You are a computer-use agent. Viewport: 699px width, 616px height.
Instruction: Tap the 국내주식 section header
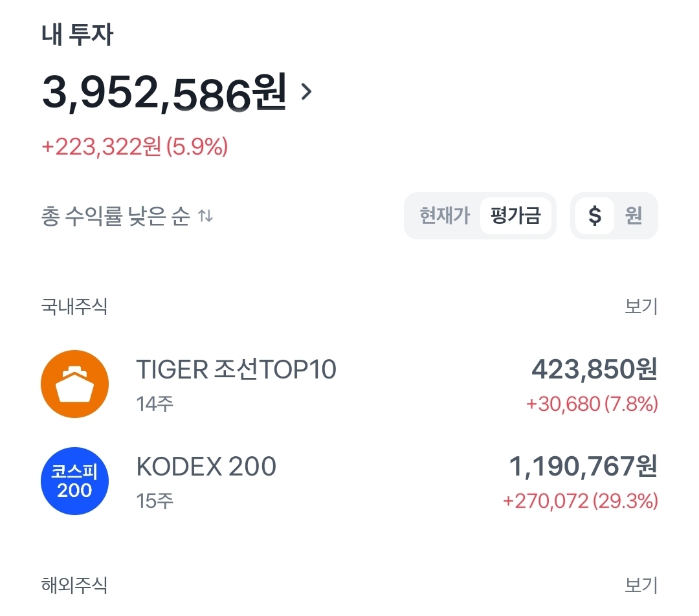coord(74,306)
